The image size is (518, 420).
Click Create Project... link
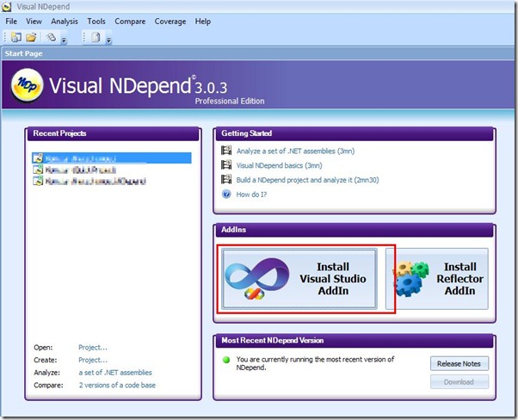pyautogui.click(x=93, y=361)
